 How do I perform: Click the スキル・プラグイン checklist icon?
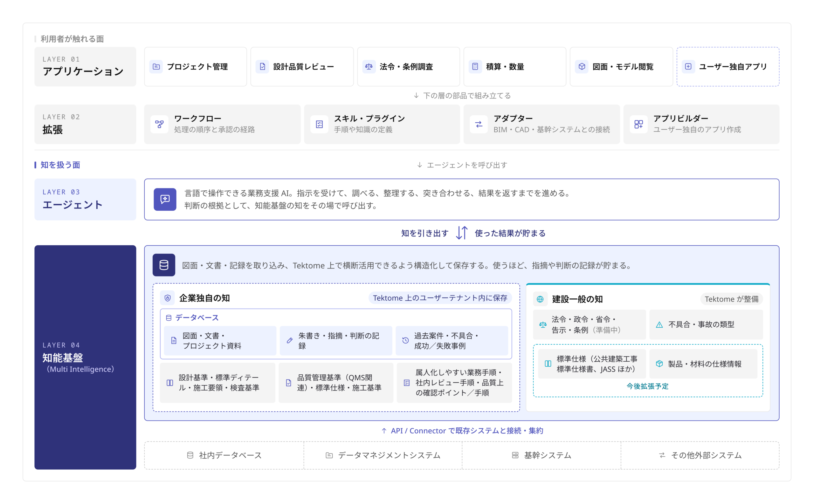click(320, 124)
